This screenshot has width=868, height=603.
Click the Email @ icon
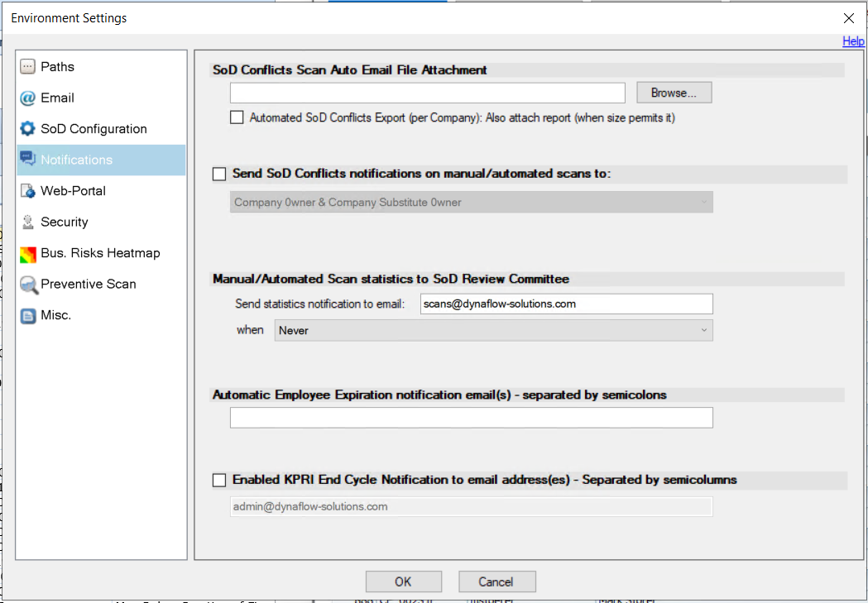[x=28, y=98]
